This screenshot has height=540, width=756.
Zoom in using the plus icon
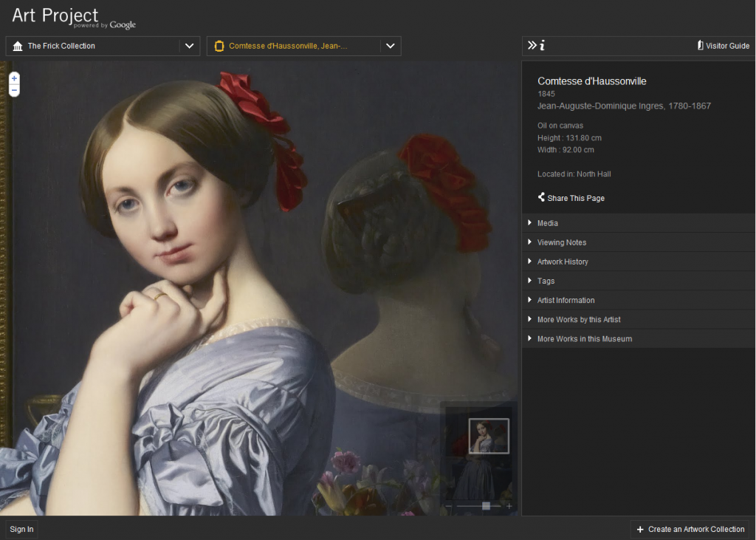[13, 77]
